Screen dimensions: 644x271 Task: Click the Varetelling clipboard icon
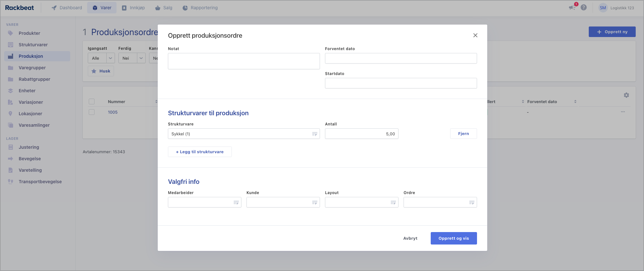[x=11, y=170]
